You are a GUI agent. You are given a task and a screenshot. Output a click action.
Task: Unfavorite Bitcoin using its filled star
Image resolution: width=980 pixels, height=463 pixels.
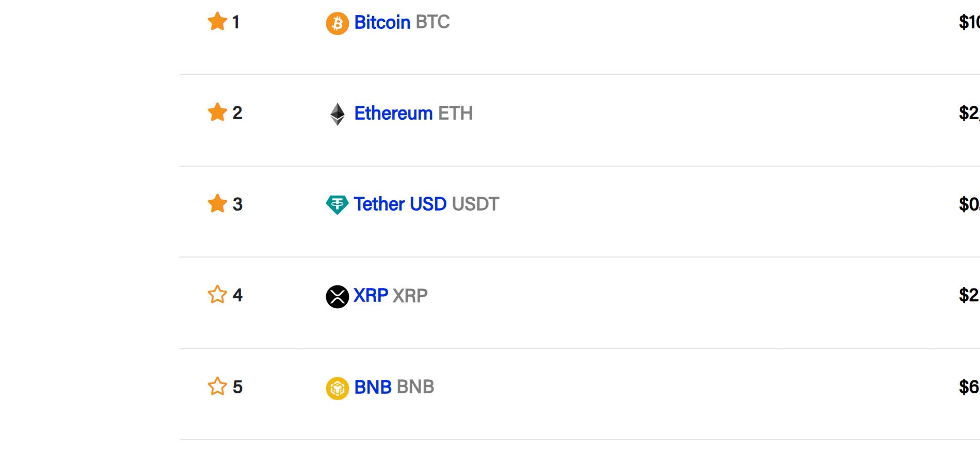[x=217, y=22]
